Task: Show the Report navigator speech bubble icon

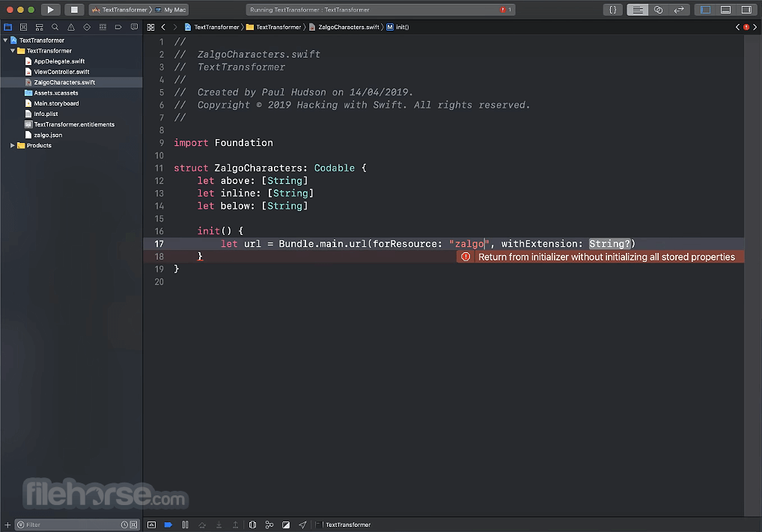Action: [135, 26]
